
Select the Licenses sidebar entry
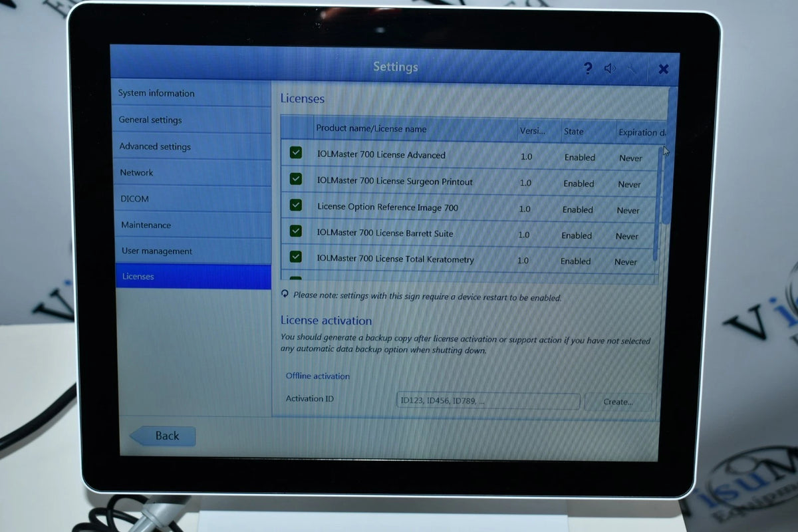coord(194,277)
